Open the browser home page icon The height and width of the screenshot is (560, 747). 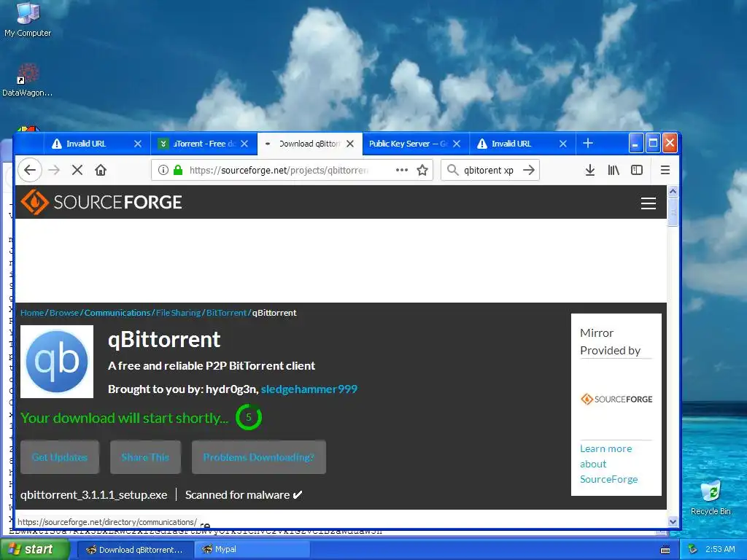[x=101, y=170]
